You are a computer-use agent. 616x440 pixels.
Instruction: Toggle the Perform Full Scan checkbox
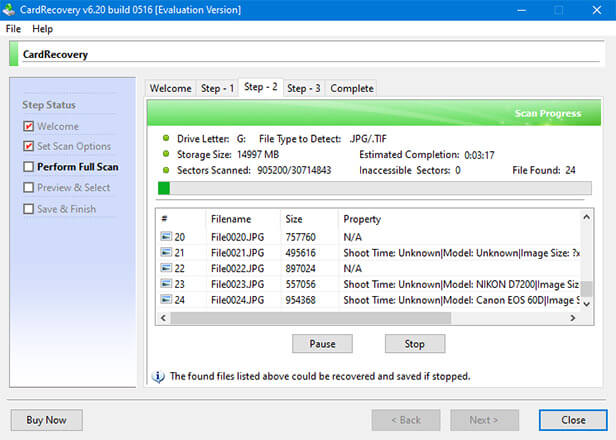point(28,167)
